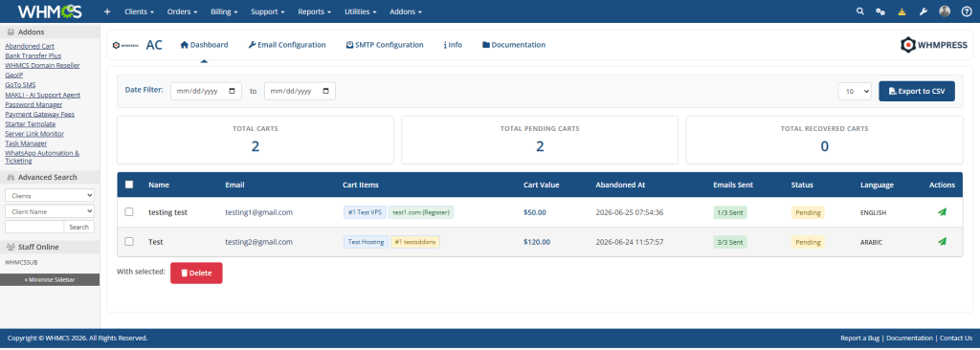Click Minimise Sidebar
This screenshot has height=350, width=980.
coord(50,279)
